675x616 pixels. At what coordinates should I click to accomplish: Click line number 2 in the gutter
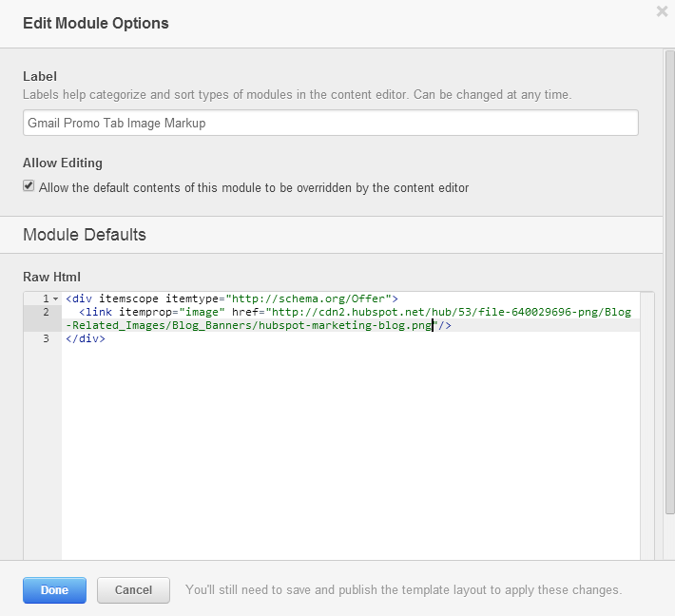45,312
